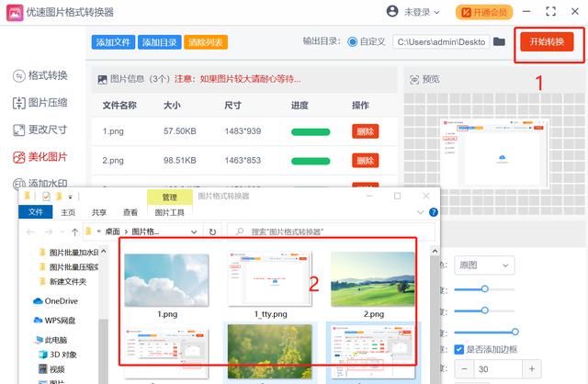Open the 文件 menu in explorer

coord(36,211)
